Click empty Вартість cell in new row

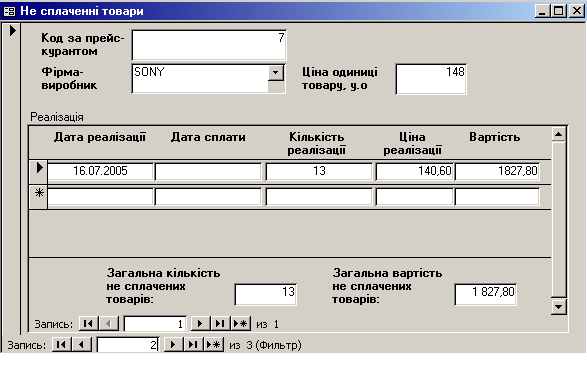(497, 197)
